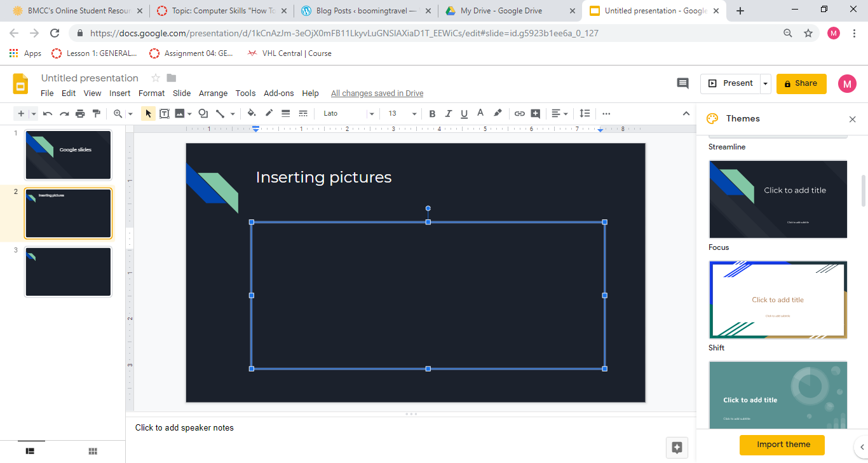Click the insert link icon
868x463 pixels.
pos(519,114)
